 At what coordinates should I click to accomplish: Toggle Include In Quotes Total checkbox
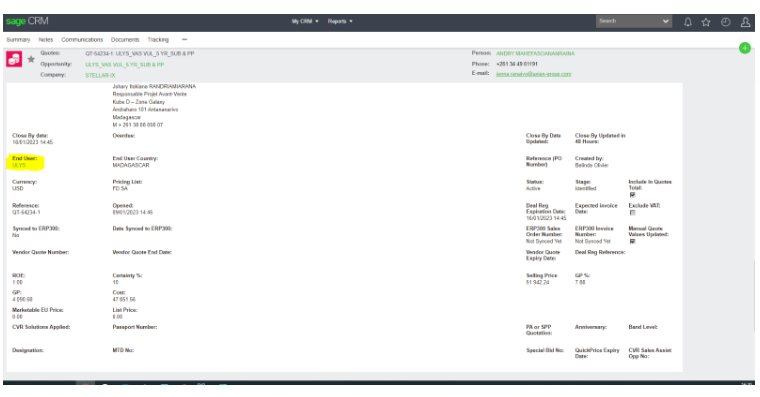pos(632,195)
